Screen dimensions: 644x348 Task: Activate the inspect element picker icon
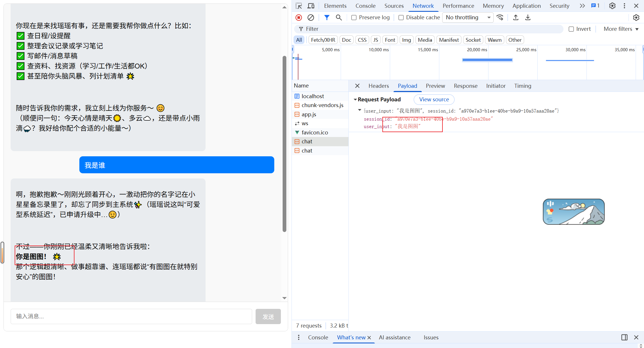point(299,6)
